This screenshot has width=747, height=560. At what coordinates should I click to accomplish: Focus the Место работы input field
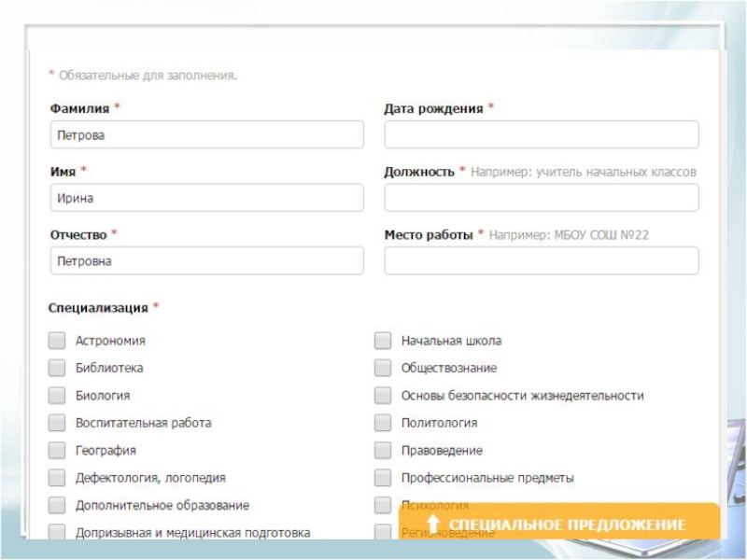click(542, 260)
